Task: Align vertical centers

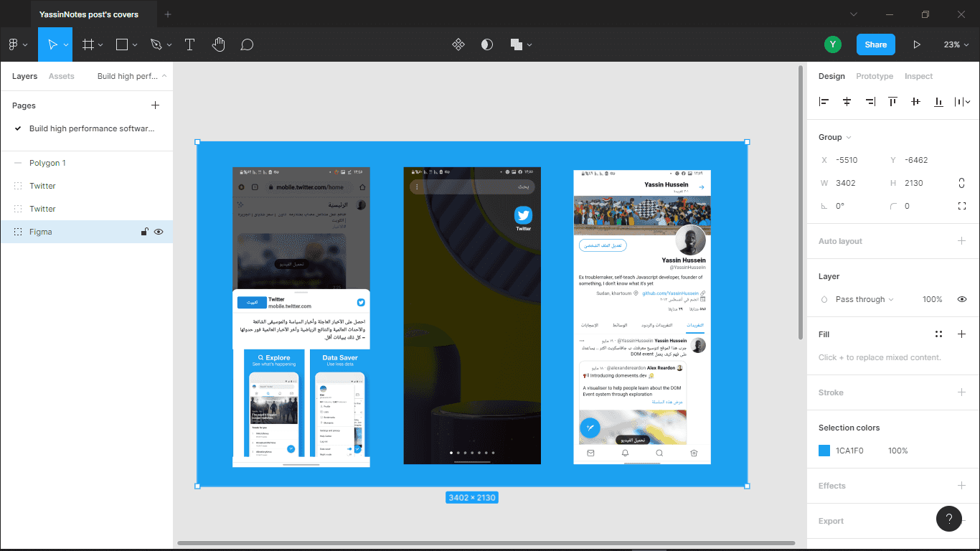Action: (915, 102)
